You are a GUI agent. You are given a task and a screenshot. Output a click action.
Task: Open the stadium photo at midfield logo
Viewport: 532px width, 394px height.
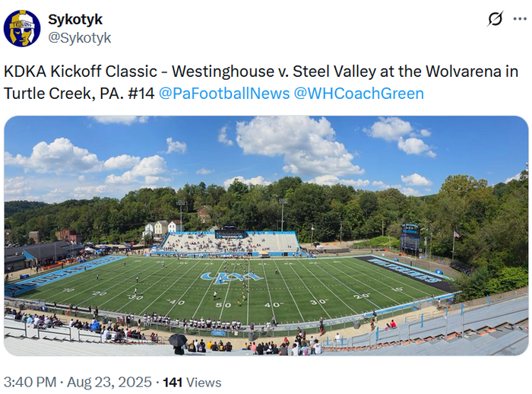[232, 278]
